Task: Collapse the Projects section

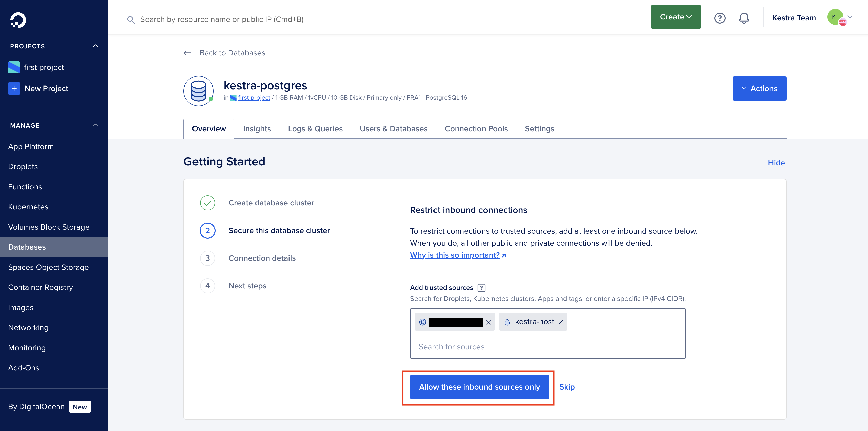Action: pyautogui.click(x=95, y=46)
